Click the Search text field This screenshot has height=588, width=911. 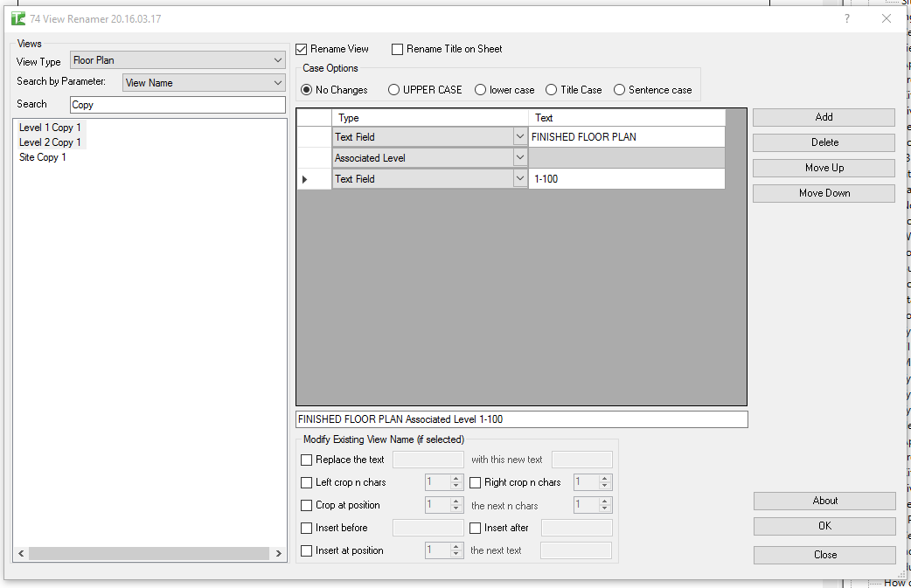(x=177, y=105)
